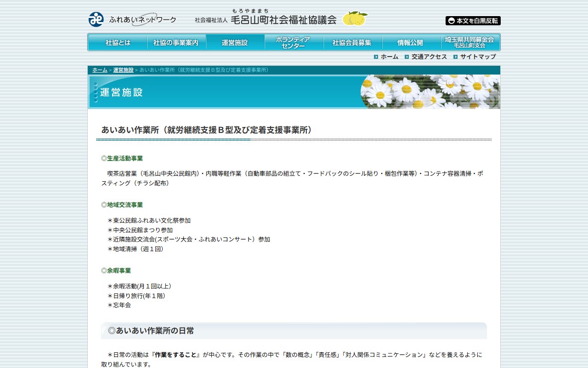Select the 運営施設 navigation tab
This screenshot has height=368, width=588.
(235, 42)
